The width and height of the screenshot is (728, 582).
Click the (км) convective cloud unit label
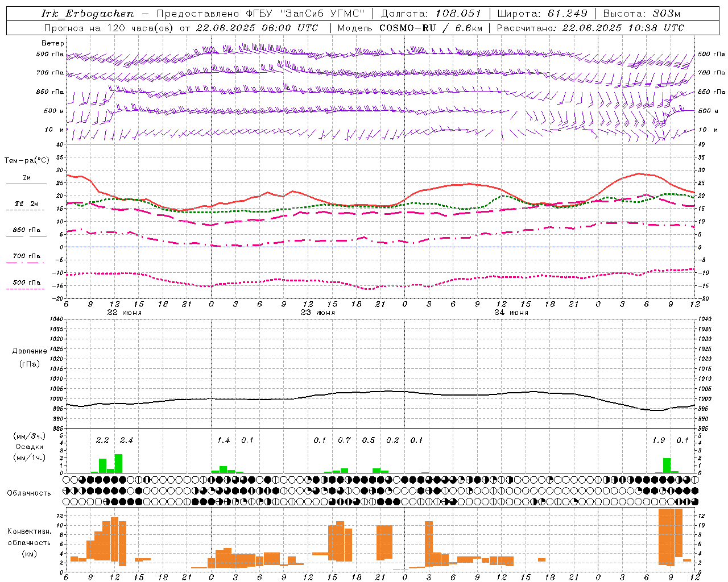coord(29,553)
